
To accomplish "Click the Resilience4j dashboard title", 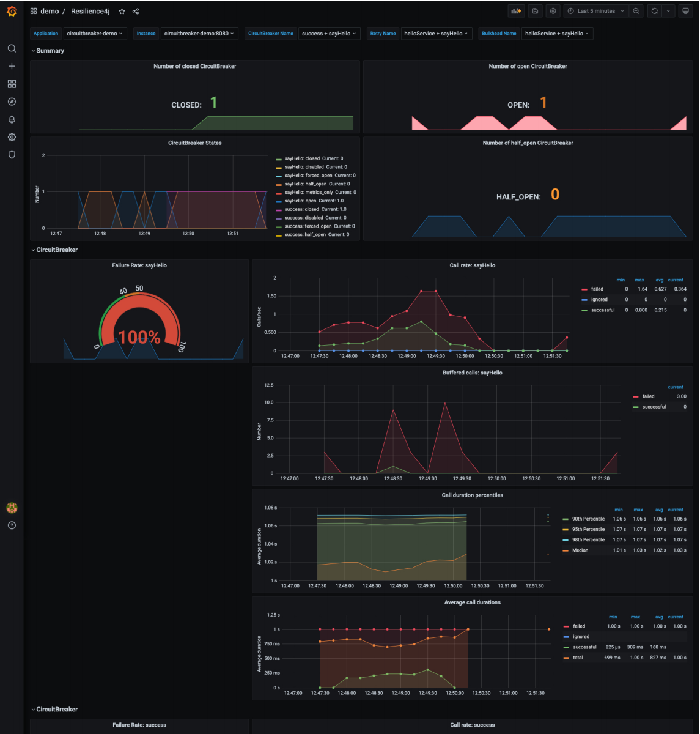I will tap(90, 11).
